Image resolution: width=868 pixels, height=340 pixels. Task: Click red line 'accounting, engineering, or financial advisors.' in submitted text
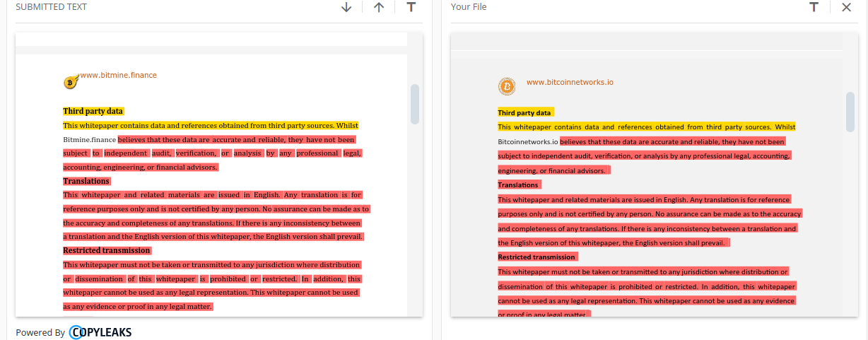coord(141,167)
